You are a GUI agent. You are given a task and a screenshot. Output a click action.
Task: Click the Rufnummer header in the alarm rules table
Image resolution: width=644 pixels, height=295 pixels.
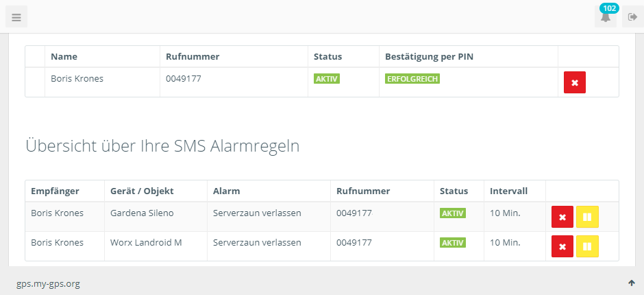(x=363, y=191)
